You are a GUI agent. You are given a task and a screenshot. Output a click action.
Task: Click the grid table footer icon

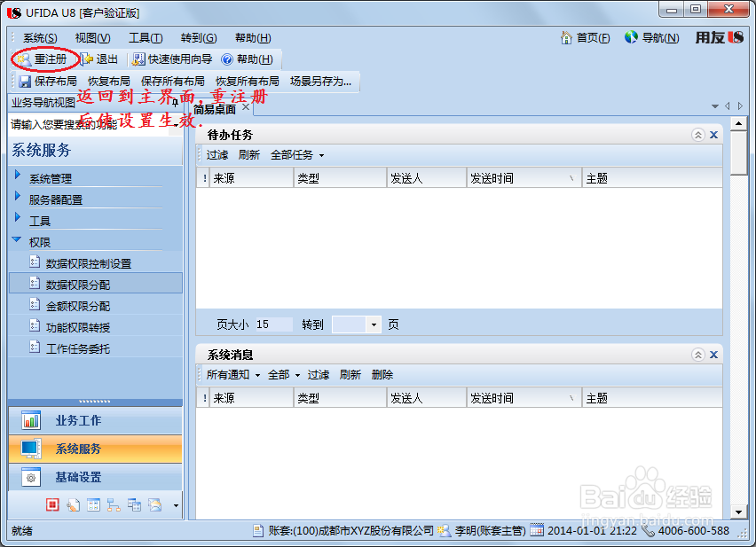tap(93, 505)
